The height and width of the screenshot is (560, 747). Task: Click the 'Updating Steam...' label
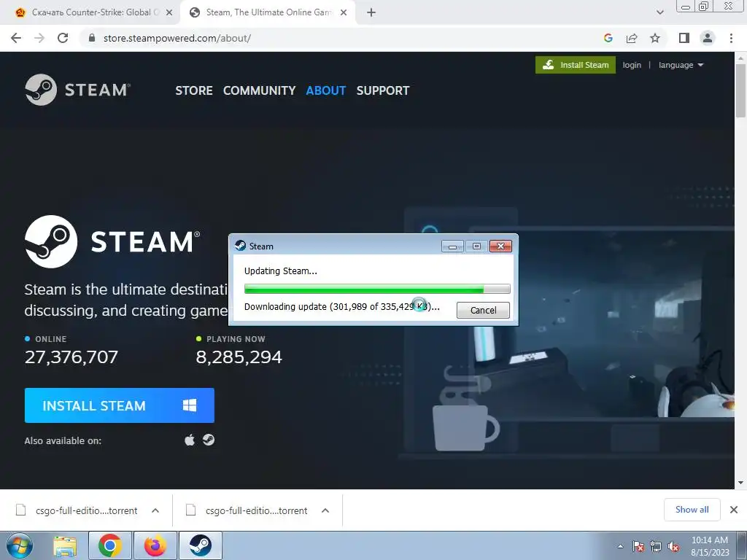281,271
